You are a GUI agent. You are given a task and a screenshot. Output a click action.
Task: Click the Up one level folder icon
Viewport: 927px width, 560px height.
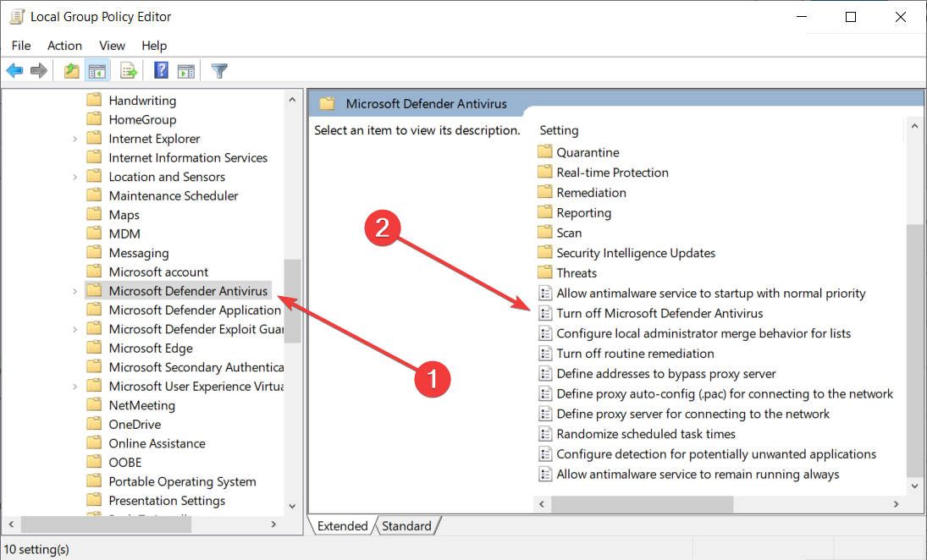[x=71, y=71]
